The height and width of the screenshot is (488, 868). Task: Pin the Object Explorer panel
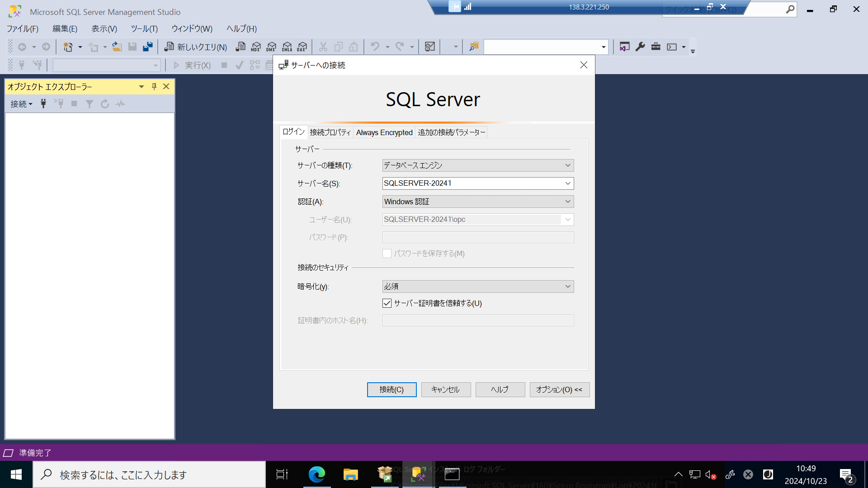pyautogui.click(x=154, y=86)
